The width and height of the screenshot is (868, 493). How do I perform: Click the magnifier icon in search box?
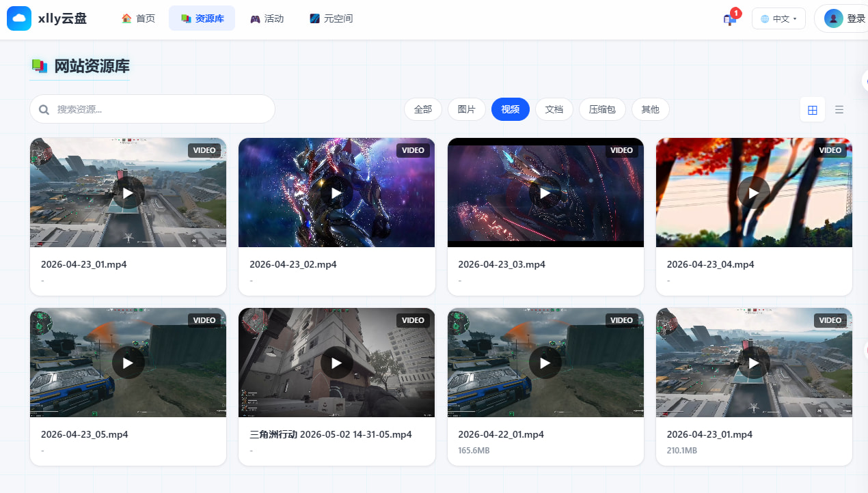tap(44, 109)
